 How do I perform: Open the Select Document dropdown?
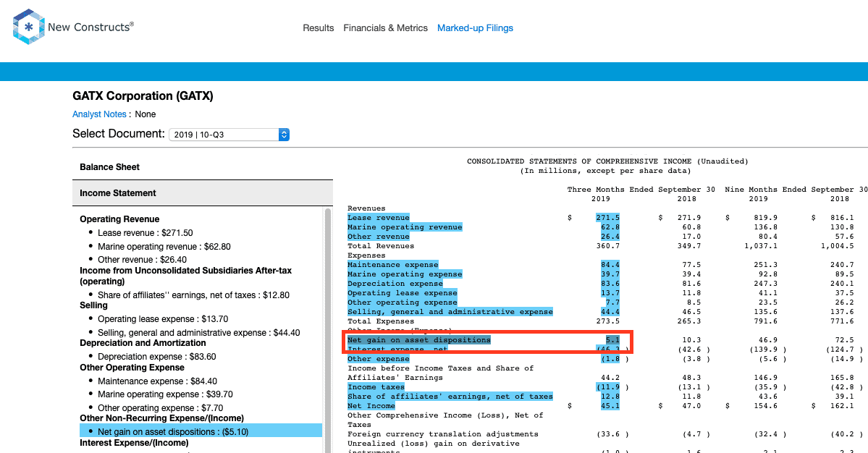click(x=229, y=135)
